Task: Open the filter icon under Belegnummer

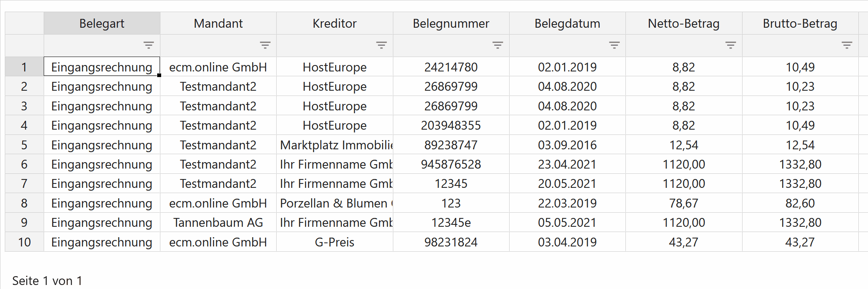Action: coord(498,45)
